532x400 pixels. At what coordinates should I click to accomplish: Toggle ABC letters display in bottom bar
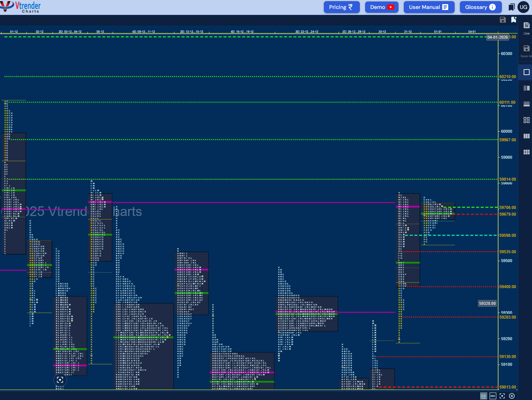[493, 396]
